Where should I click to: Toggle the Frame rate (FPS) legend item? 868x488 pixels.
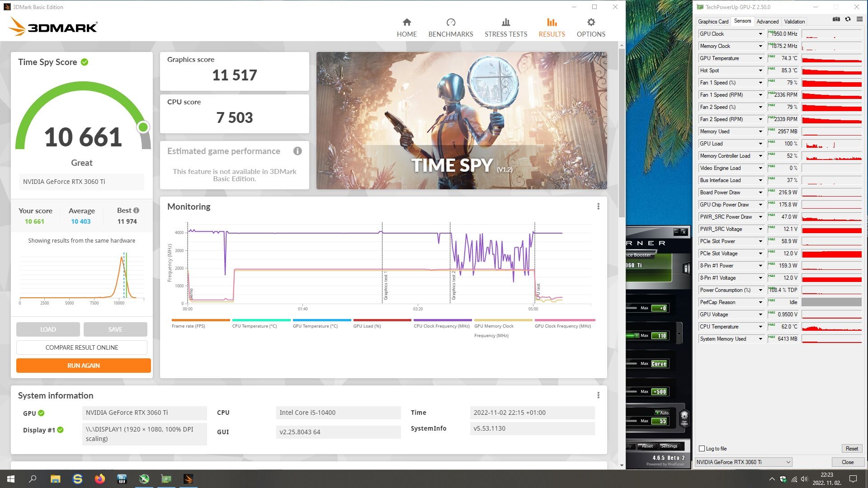click(201, 324)
